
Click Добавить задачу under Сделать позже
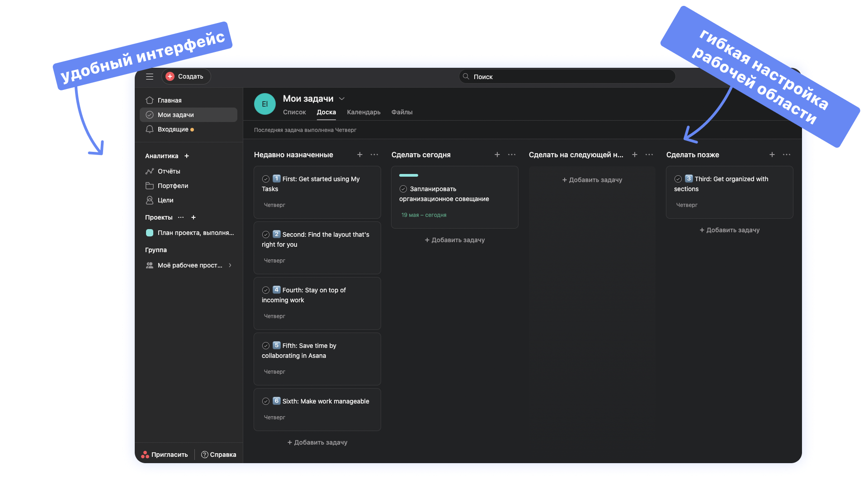[x=730, y=230]
